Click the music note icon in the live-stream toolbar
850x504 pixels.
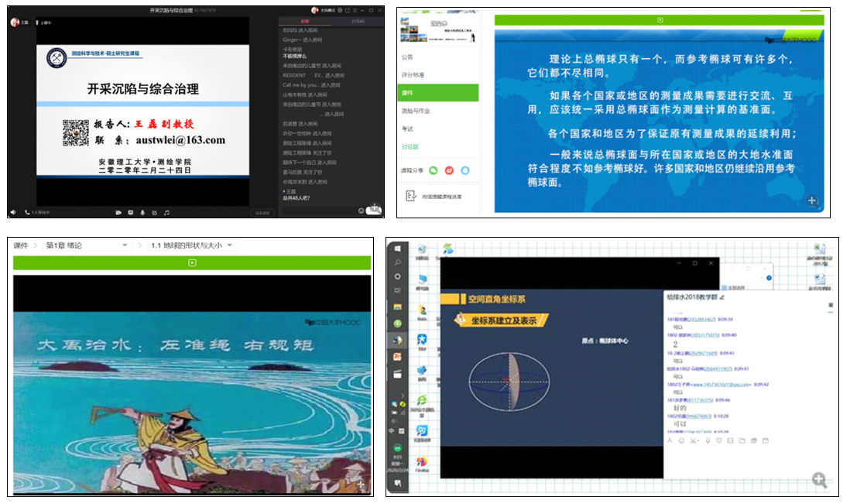(166, 212)
